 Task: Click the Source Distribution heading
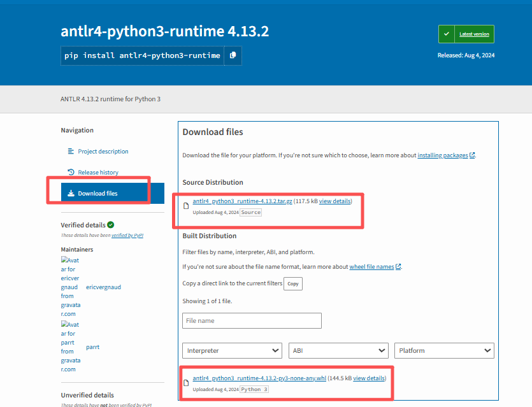click(213, 182)
